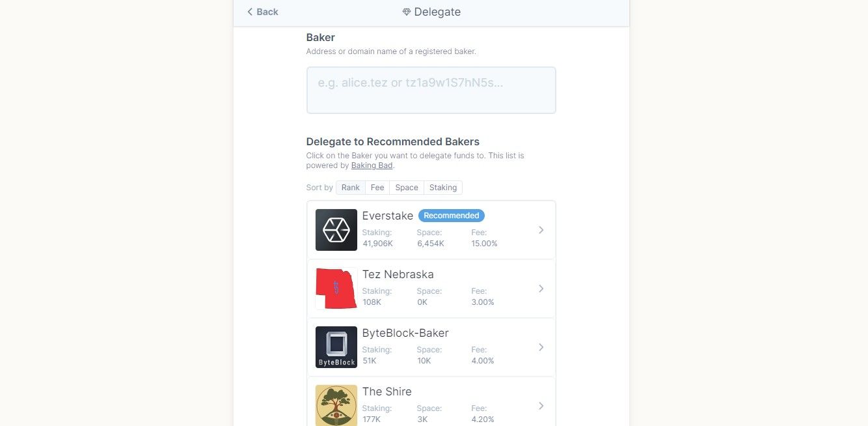Click the ByteBlock-Baker logo icon
The width and height of the screenshot is (868, 426).
click(x=336, y=347)
